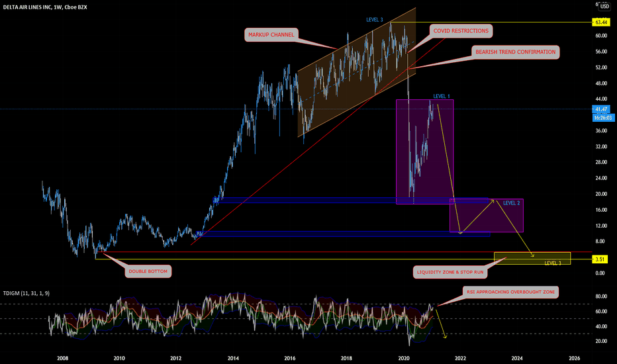Screen dimensions: 617x364
Task: Click the 2022 label on time axis
Action: coord(460,358)
